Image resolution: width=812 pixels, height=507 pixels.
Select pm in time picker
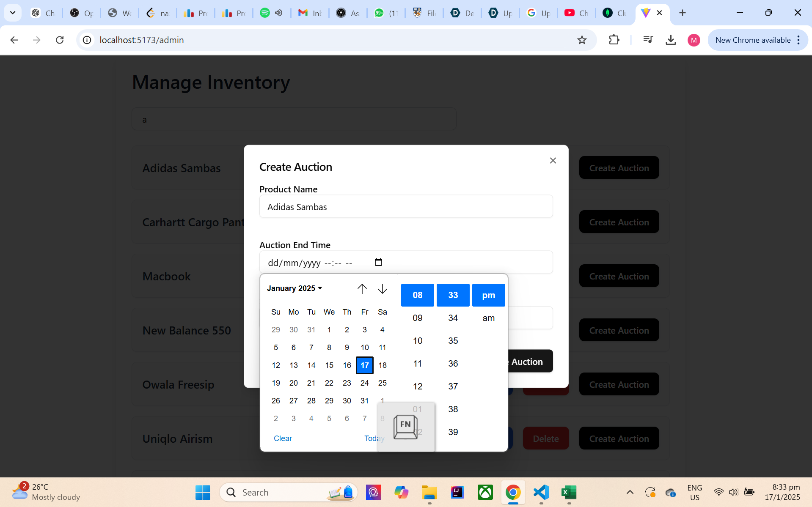(489, 295)
